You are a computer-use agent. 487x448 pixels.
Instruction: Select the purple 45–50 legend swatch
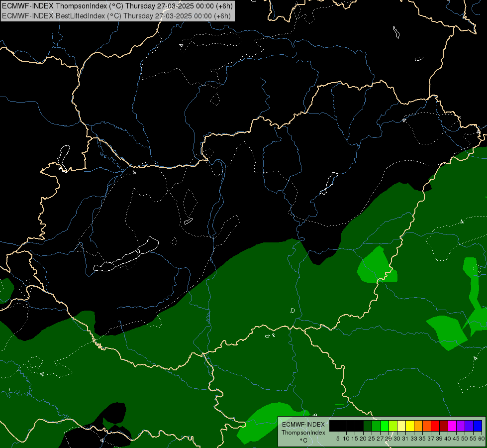[461, 426]
